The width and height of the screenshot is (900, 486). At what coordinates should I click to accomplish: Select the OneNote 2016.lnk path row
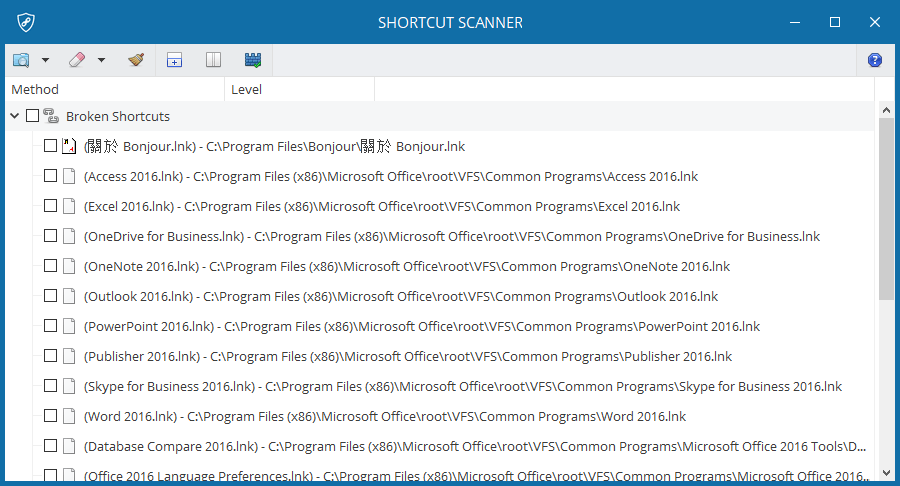click(407, 266)
